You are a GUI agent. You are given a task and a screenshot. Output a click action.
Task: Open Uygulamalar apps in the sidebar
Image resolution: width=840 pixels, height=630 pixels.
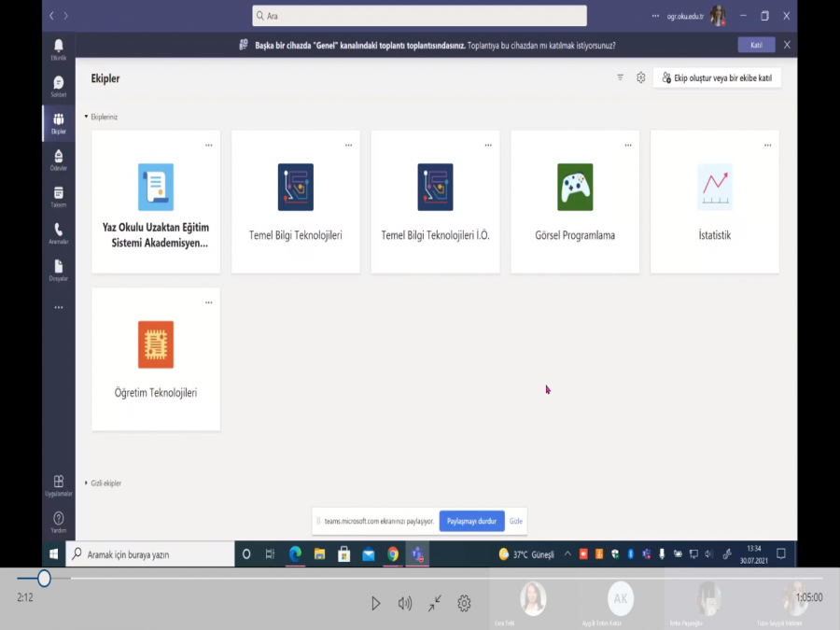59,485
